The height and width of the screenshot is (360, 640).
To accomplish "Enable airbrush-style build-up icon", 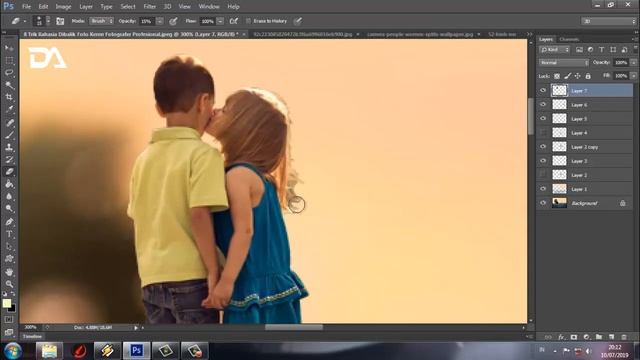I will [234, 21].
